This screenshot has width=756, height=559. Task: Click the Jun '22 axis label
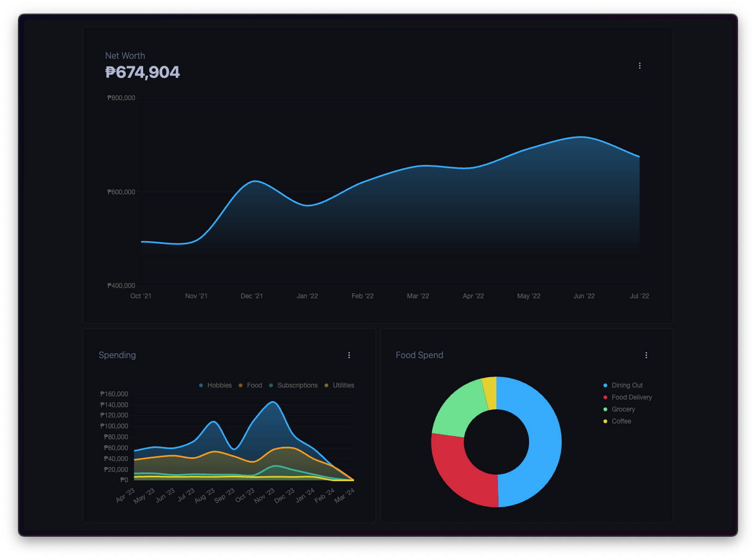click(585, 296)
